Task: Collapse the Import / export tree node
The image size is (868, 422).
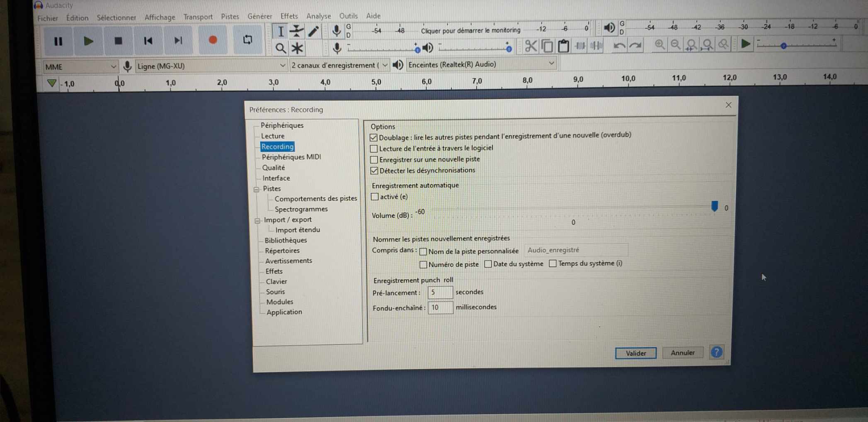Action: point(257,221)
